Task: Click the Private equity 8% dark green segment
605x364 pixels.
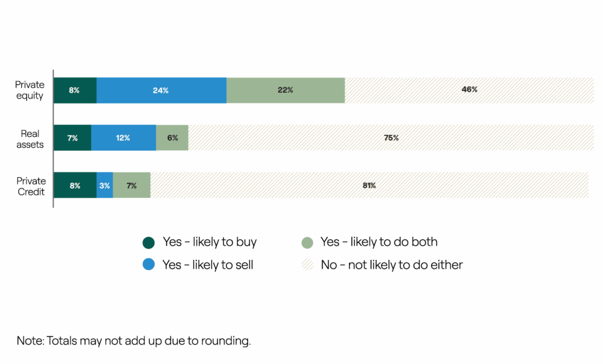Action: 75,90
